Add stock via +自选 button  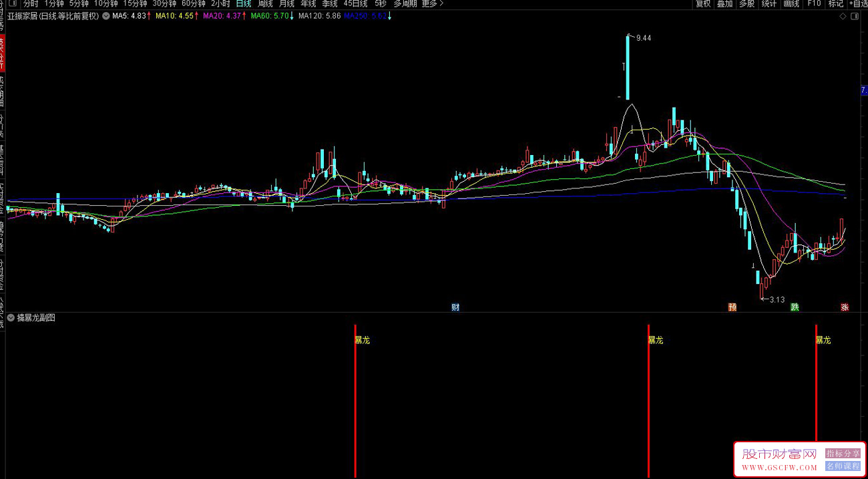click(859, 3)
